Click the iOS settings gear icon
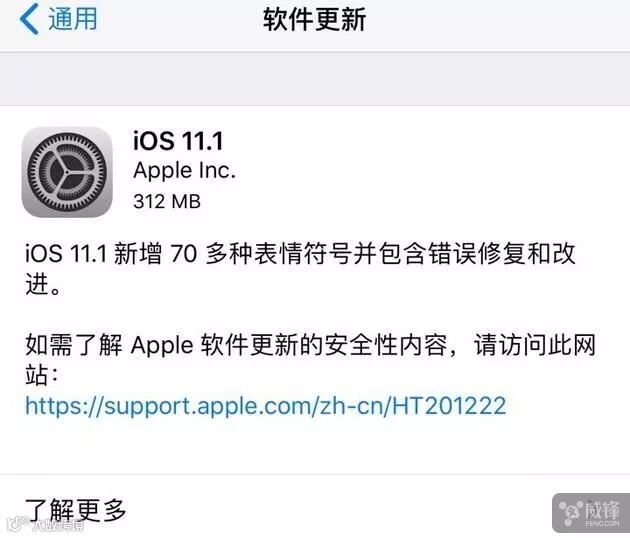 (67, 172)
